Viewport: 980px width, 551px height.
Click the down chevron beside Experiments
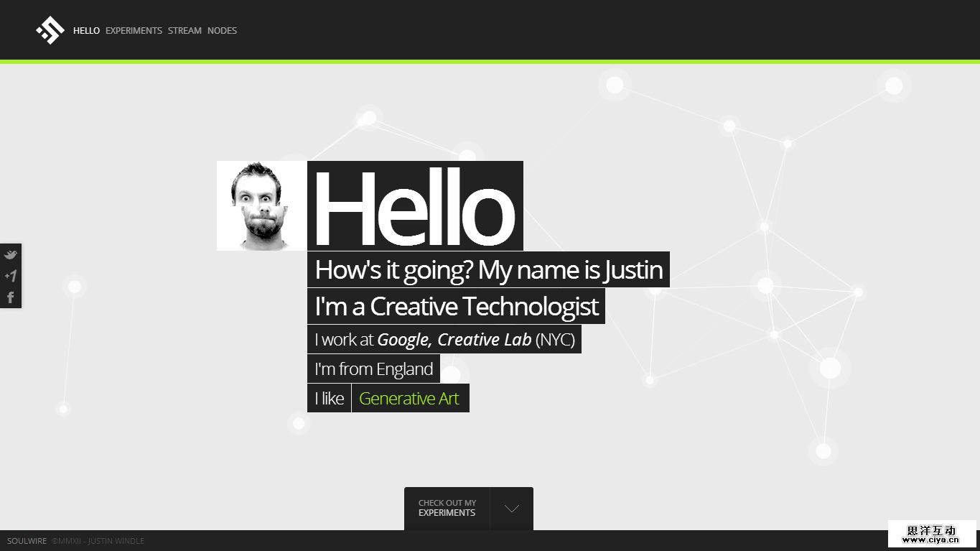coord(512,509)
